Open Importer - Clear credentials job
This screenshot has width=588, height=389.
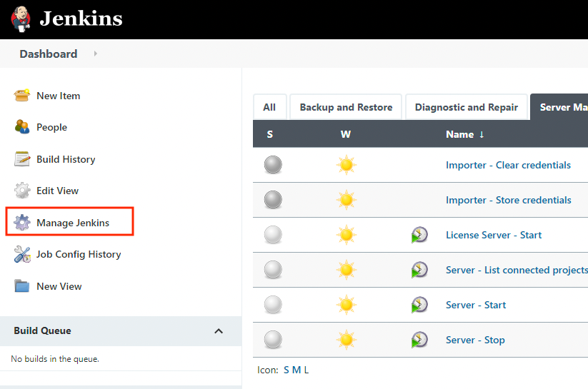point(508,166)
